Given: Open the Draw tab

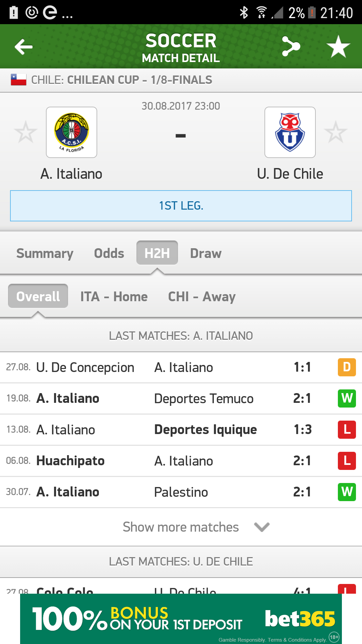Looking at the screenshot, I should coord(206,253).
